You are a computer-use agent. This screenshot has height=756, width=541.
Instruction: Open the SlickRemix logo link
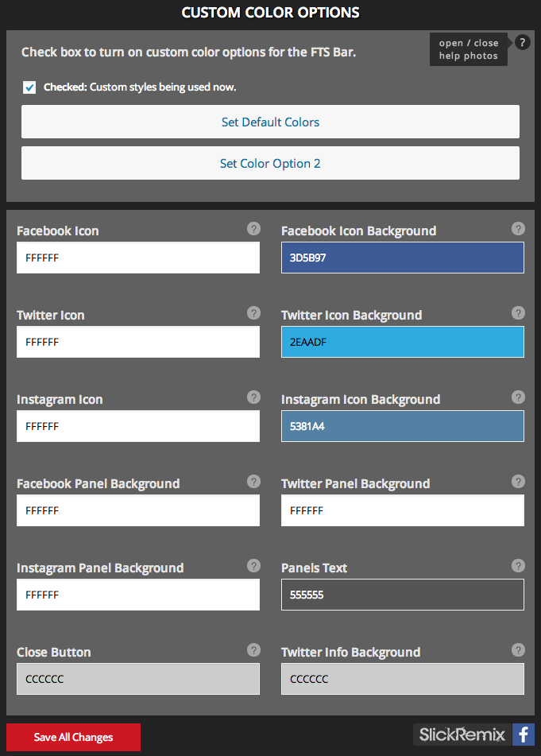click(462, 735)
